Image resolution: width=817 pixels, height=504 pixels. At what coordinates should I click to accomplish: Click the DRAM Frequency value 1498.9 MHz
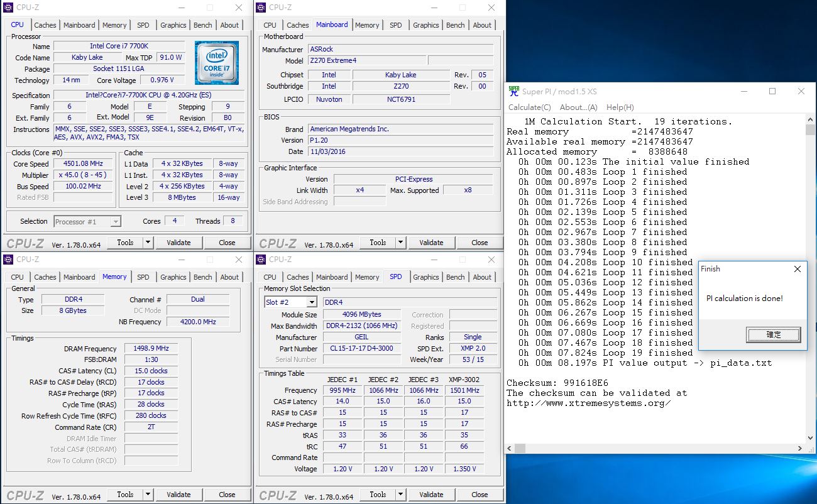(151, 348)
